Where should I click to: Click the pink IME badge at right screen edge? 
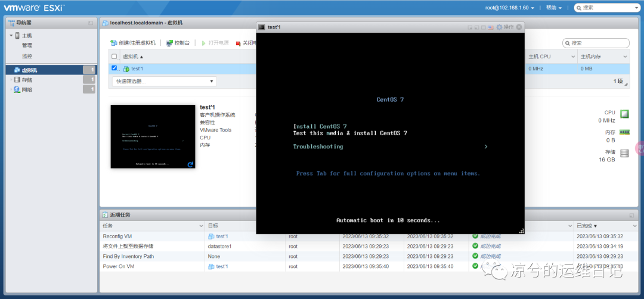pos(640,148)
